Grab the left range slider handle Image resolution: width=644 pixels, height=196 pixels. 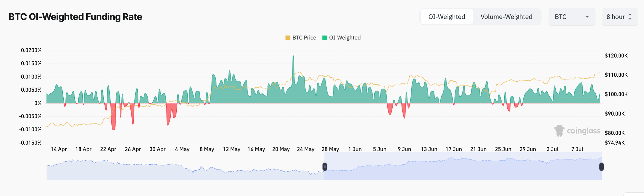[x=325, y=167]
